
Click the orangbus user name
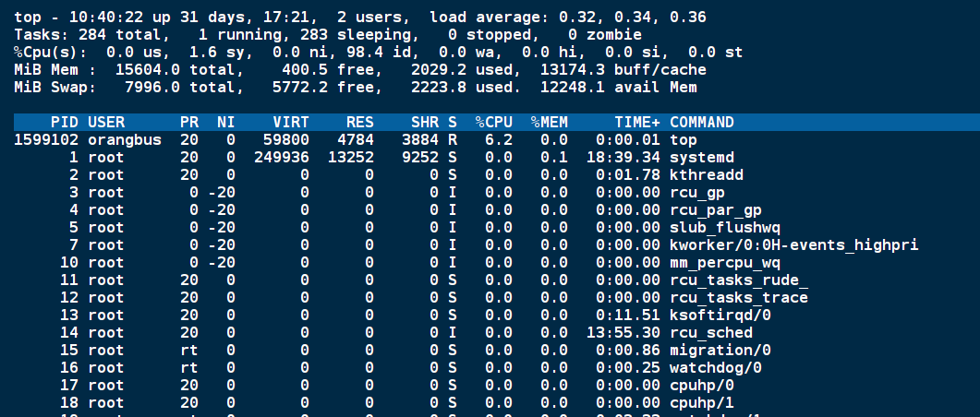click(125, 140)
